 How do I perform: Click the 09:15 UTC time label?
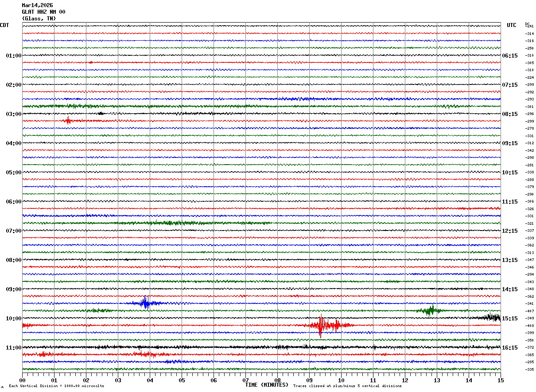coord(510,143)
